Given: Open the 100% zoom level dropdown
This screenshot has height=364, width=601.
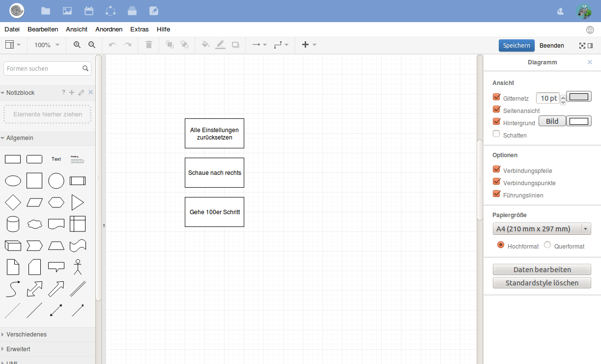Looking at the screenshot, I should click(x=47, y=45).
